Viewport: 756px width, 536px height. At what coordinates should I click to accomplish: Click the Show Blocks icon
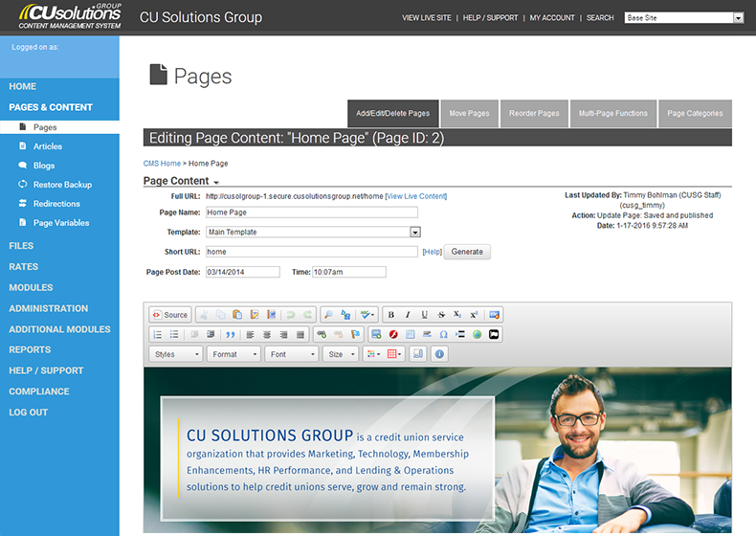(x=418, y=354)
